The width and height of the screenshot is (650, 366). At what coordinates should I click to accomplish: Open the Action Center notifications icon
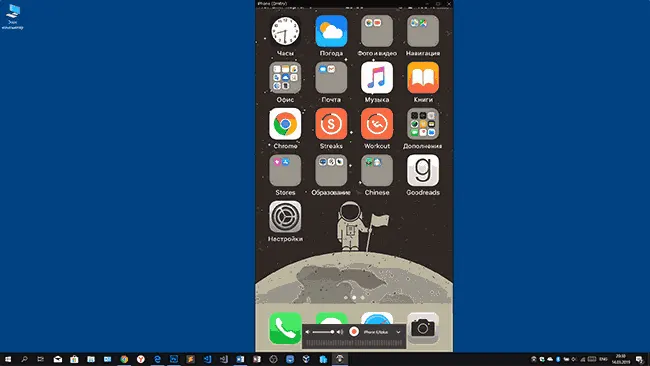(x=640, y=359)
